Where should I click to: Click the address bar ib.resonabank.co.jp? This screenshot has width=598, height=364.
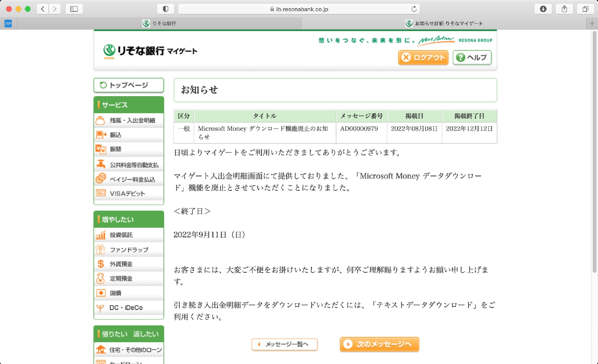pos(299,9)
